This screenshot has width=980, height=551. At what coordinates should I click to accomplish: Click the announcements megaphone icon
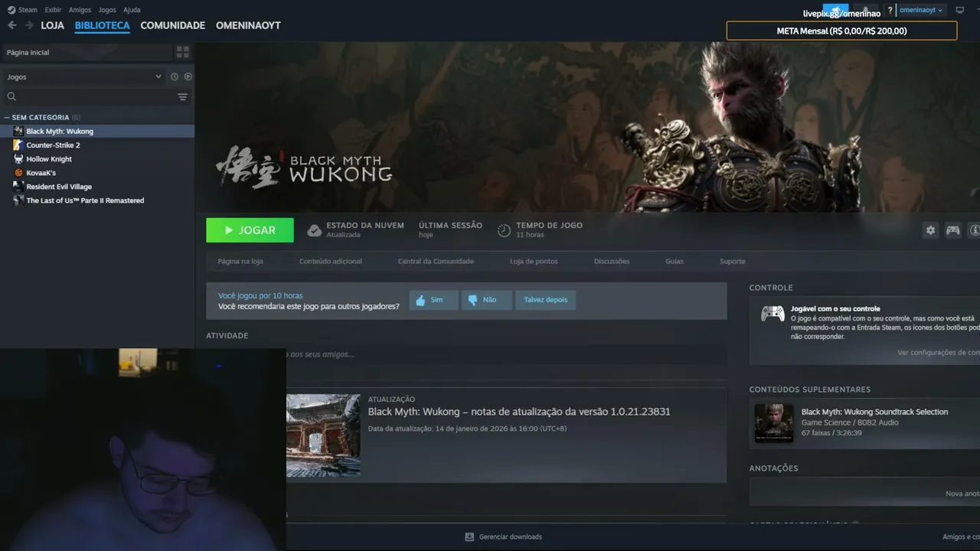835,10
